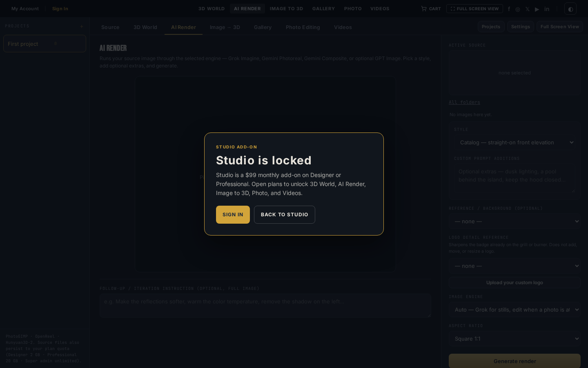Screen dimensions: 588x368
Task: Open VIDEOS in top navigation
Action: (x=380, y=9)
